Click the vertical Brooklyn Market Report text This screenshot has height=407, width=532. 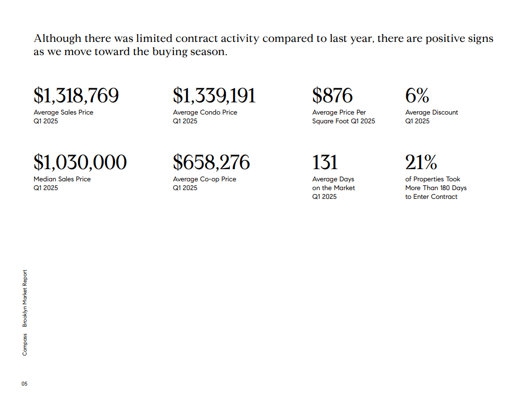click(x=24, y=298)
